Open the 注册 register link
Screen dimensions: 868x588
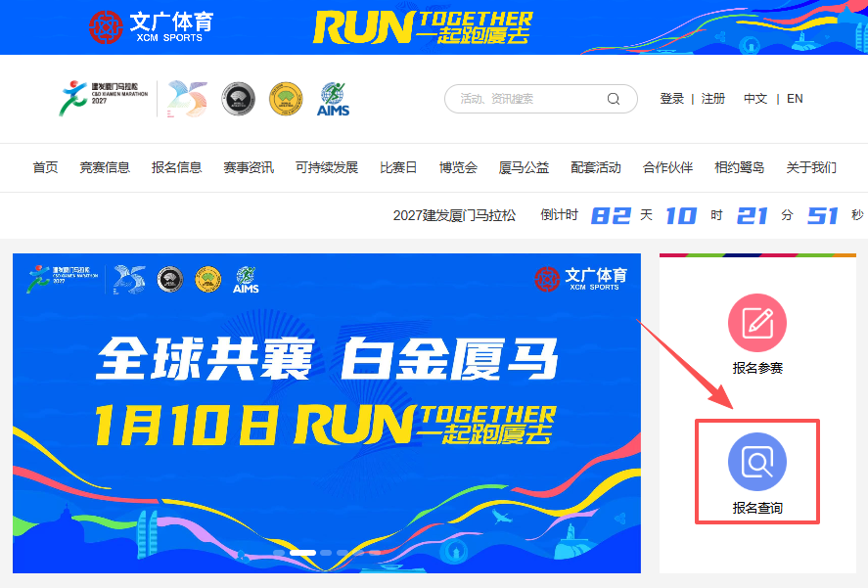[713, 99]
